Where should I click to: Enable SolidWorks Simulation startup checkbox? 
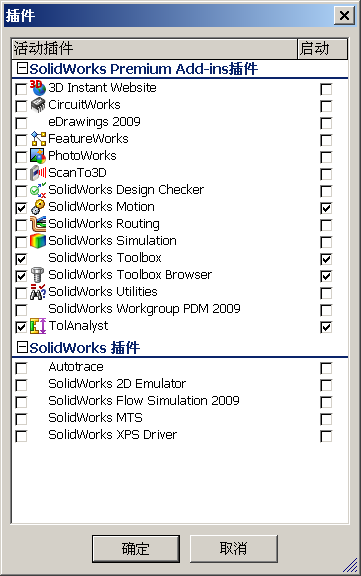pos(326,242)
